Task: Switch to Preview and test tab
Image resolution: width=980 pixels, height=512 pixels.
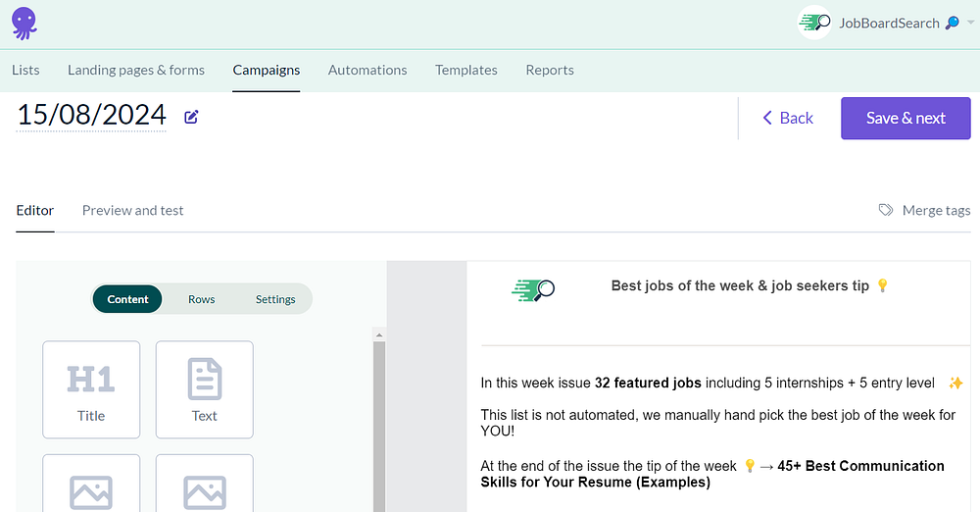Action: click(132, 210)
